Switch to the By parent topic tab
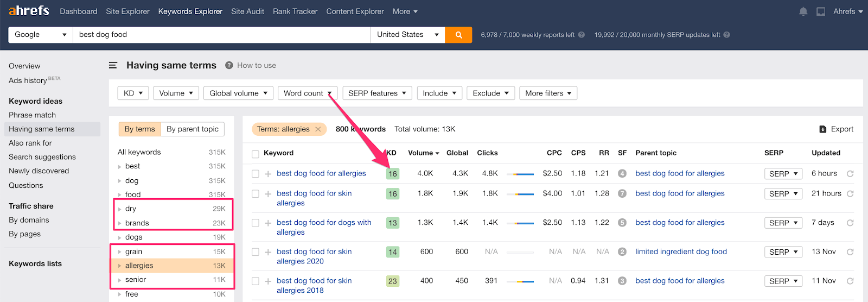This screenshot has width=868, height=302. click(x=193, y=129)
